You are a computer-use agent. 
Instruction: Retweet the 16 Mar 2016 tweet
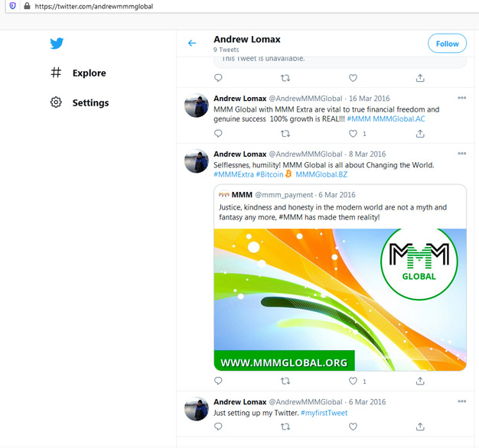285,134
